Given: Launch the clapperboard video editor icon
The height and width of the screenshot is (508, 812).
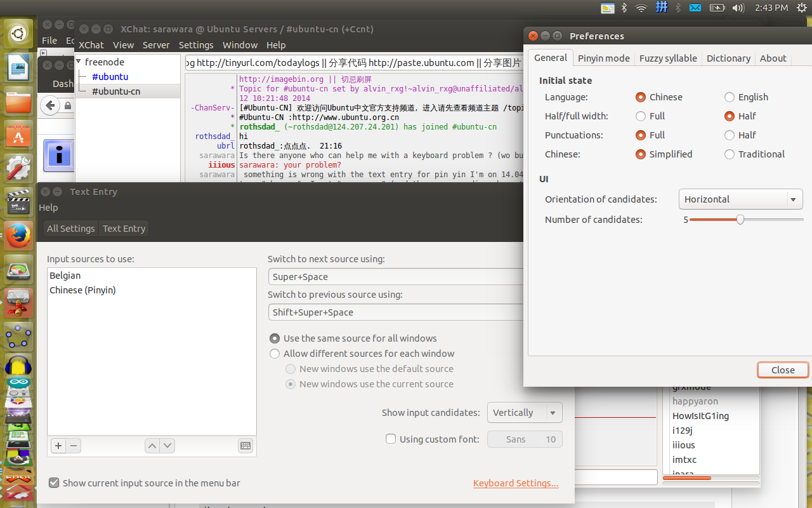Looking at the screenshot, I should pos(18,202).
